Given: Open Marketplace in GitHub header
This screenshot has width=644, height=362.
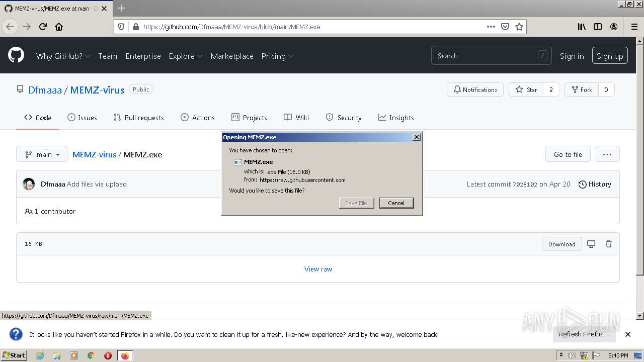Looking at the screenshot, I should click(232, 56).
